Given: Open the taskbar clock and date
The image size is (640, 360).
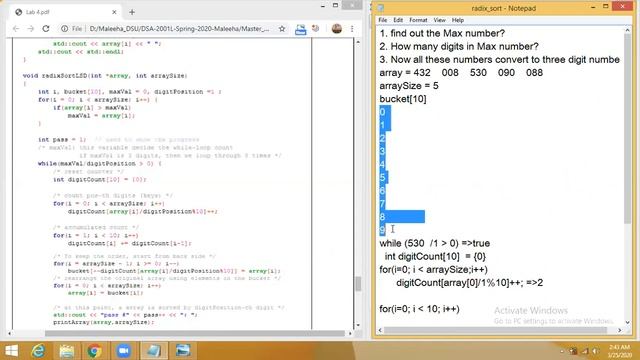Looking at the screenshot, I should (x=620, y=351).
